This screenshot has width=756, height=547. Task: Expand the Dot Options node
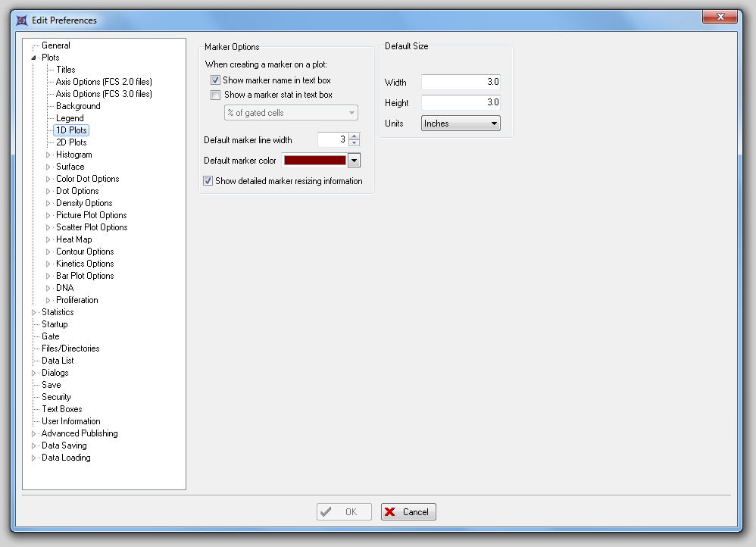[x=48, y=191]
